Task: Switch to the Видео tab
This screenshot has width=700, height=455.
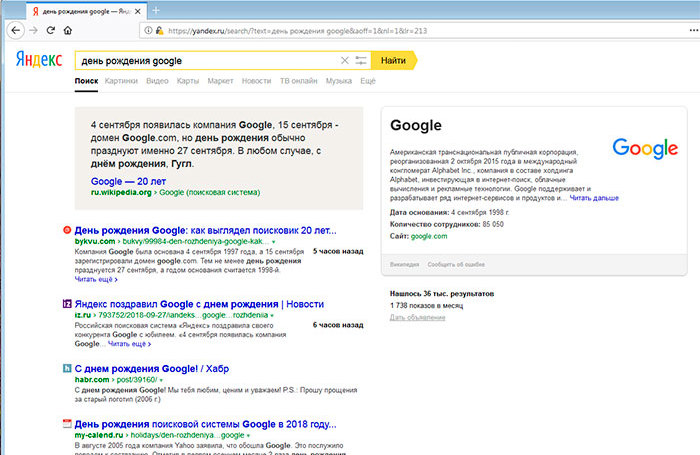Action: tap(157, 81)
